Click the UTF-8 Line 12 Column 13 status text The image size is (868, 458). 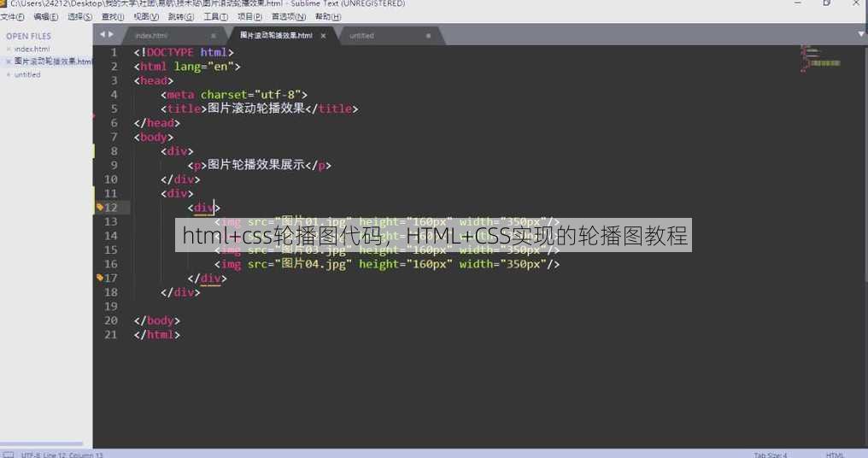coord(62,455)
